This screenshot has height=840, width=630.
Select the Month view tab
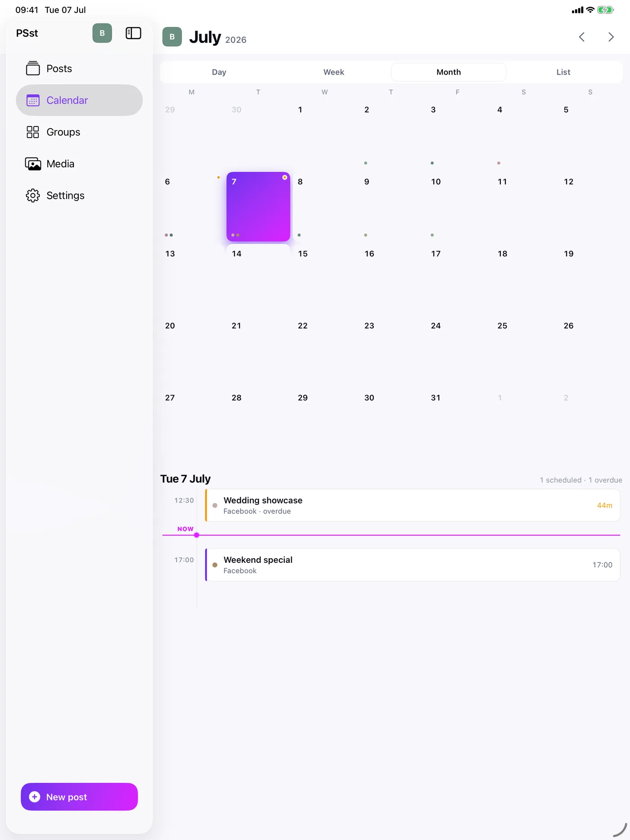449,72
